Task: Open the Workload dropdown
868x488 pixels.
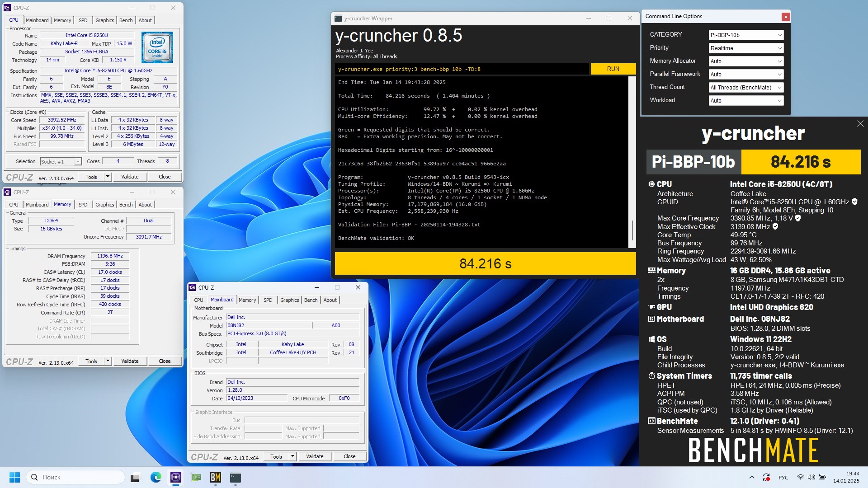Action: (746, 100)
